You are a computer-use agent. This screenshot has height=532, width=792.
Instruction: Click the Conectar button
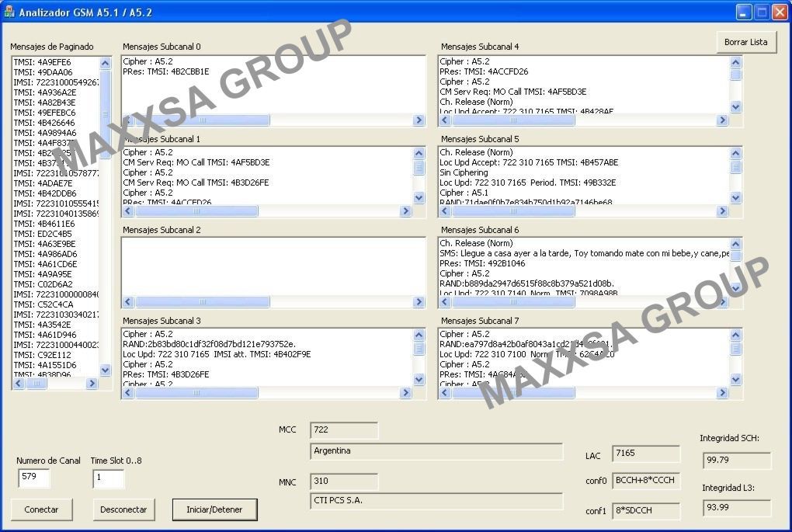[41, 509]
